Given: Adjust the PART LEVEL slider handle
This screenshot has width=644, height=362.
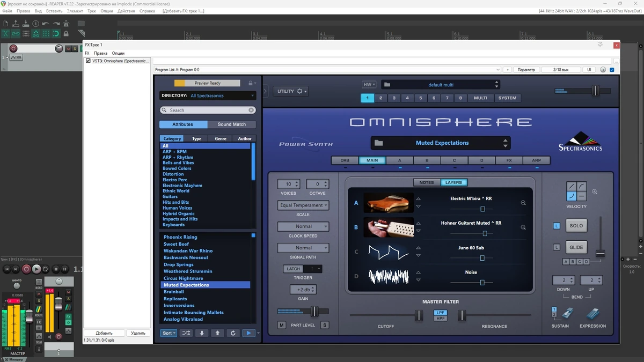Looking at the screenshot, I should point(314,311).
